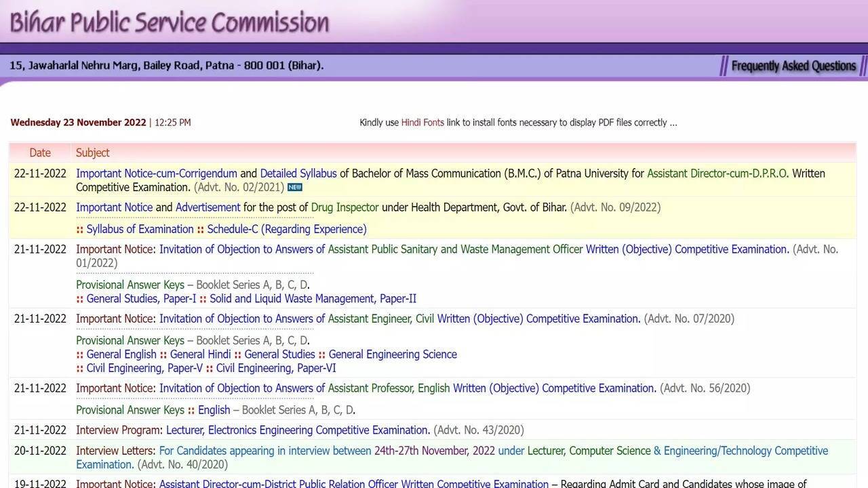The width and height of the screenshot is (868, 488).
Task: Open General Hindi answer key
Action: click(x=200, y=354)
